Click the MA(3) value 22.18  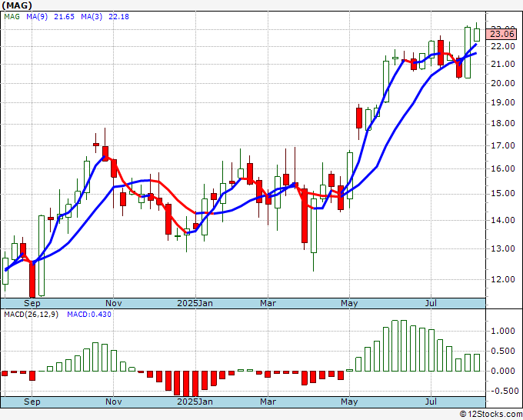[x=118, y=17]
